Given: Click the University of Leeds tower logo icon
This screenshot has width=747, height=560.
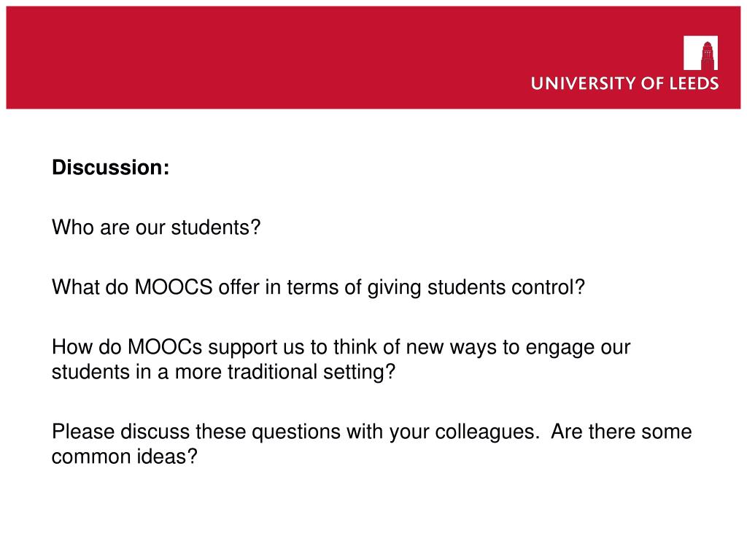Looking at the screenshot, I should click(700, 52).
